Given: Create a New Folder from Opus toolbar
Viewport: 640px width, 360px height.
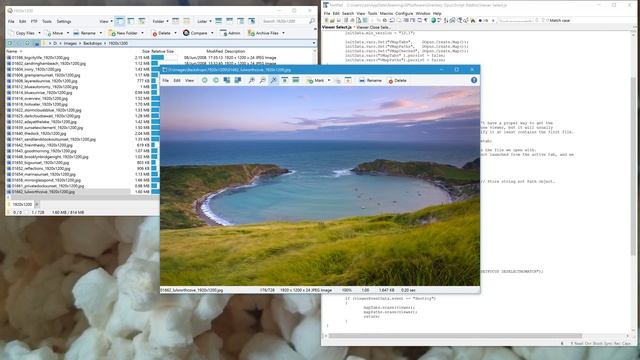Looking at the screenshot, I should click(x=123, y=33).
